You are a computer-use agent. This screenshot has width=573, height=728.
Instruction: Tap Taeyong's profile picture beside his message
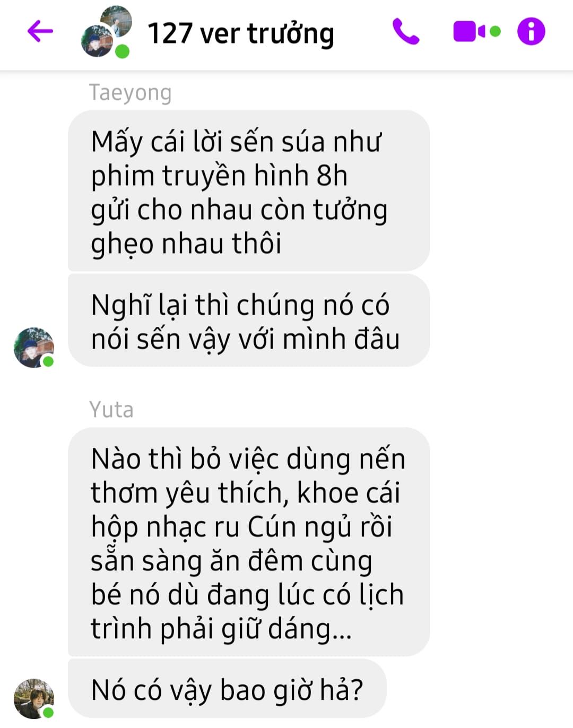(x=33, y=348)
